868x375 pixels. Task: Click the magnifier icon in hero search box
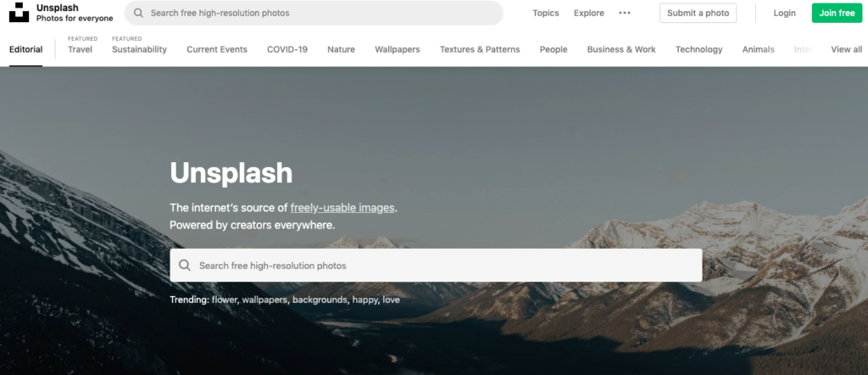[x=185, y=266]
